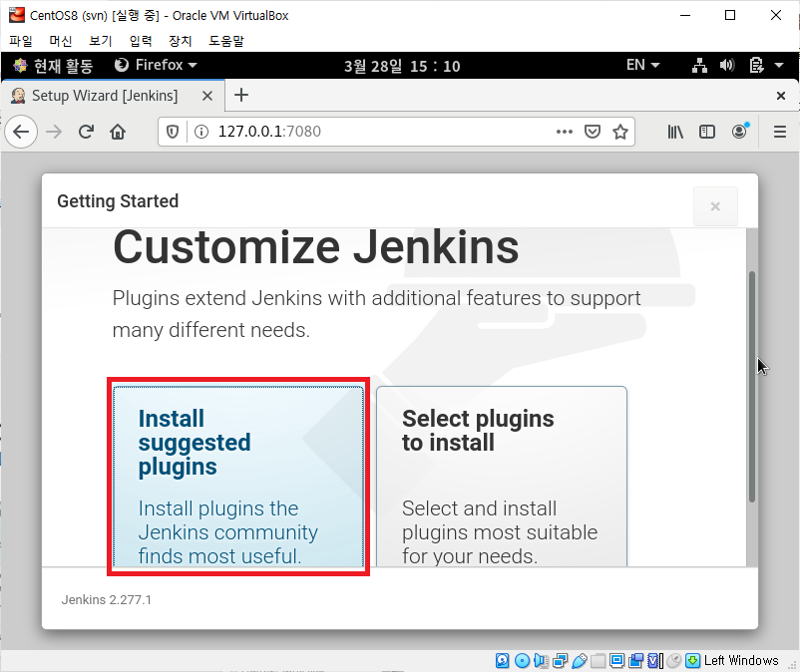Viewport: 800px width, 672px height.
Task: Open Firefox hamburger menu
Action: coord(780,132)
